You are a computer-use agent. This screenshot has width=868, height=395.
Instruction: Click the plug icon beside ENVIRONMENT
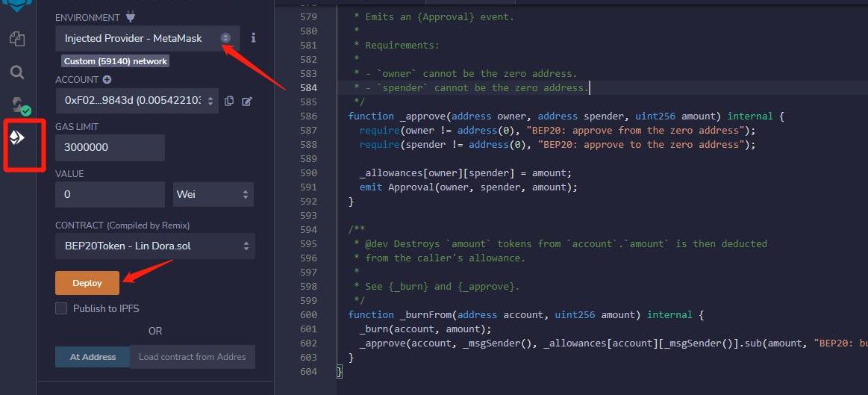pos(131,16)
